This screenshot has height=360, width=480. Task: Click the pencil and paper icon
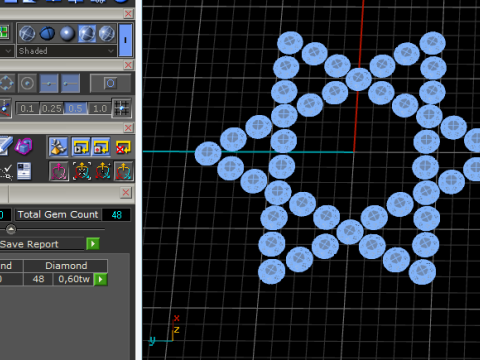(5, 146)
